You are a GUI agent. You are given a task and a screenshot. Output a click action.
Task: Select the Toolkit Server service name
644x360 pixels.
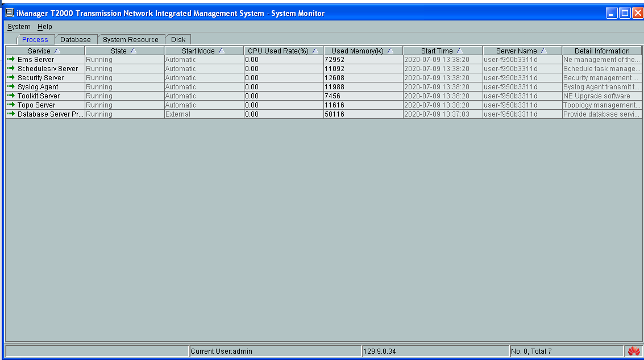(39, 96)
